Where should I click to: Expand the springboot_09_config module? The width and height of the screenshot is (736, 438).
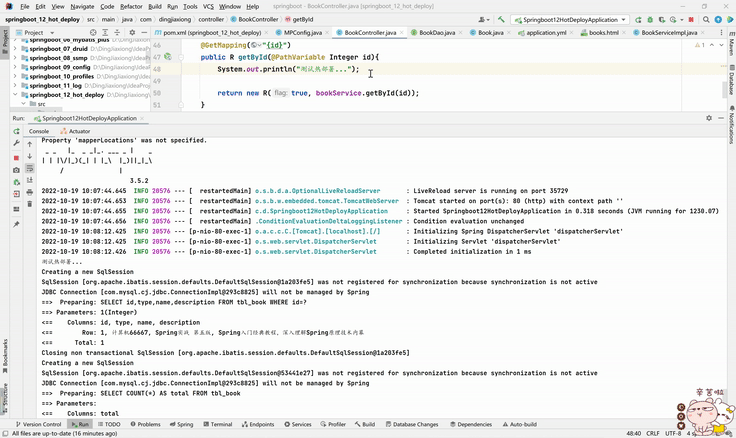[15, 67]
